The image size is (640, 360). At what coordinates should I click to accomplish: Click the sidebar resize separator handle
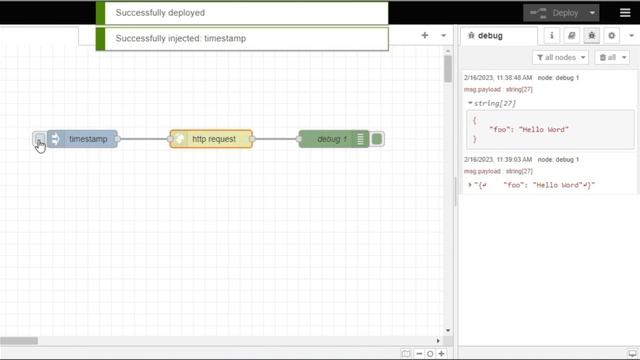(456, 192)
